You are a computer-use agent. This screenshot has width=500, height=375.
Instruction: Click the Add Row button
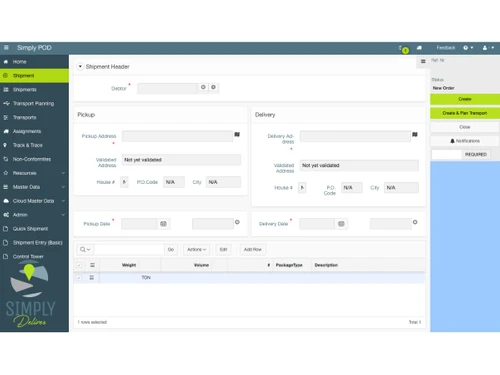(x=252, y=249)
